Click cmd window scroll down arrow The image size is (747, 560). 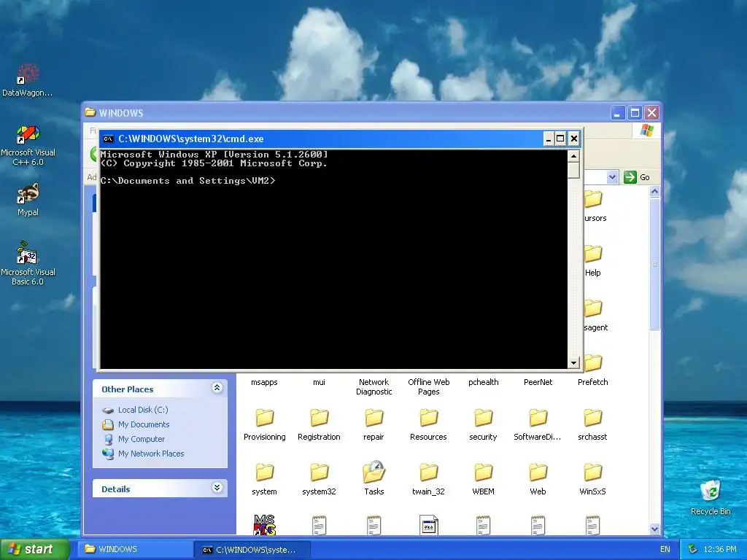[573, 363]
